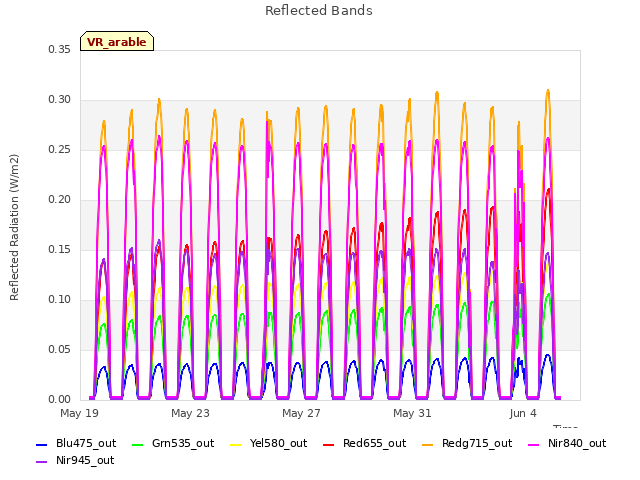Click the Grn535_out legend entry
This screenshot has height=480, width=640.
click(x=173, y=444)
